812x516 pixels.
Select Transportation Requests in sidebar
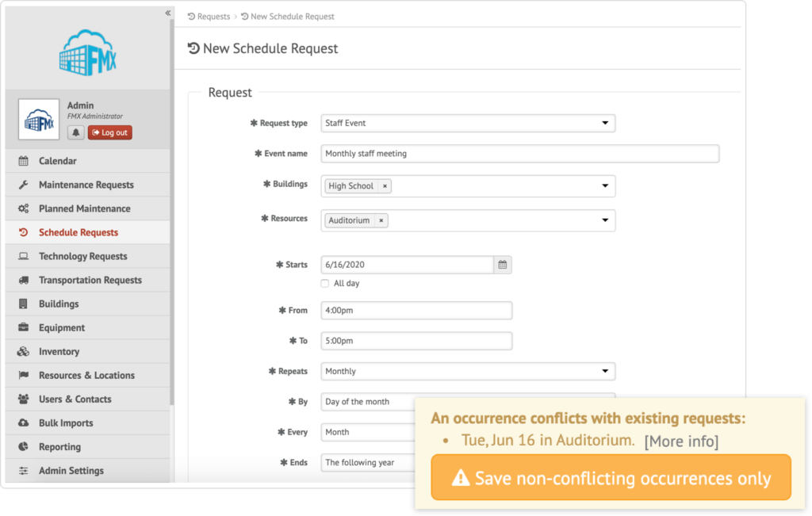[x=90, y=280]
